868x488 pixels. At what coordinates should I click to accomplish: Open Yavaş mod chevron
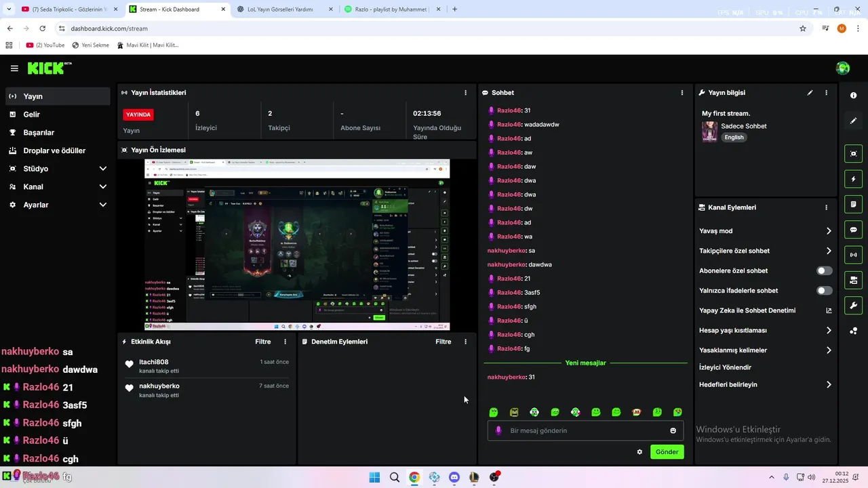coord(829,231)
